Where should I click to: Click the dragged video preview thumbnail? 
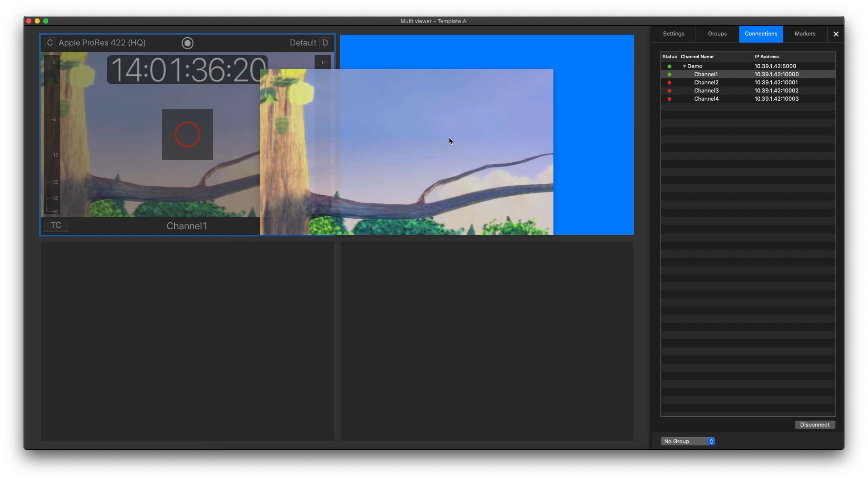tap(407, 152)
